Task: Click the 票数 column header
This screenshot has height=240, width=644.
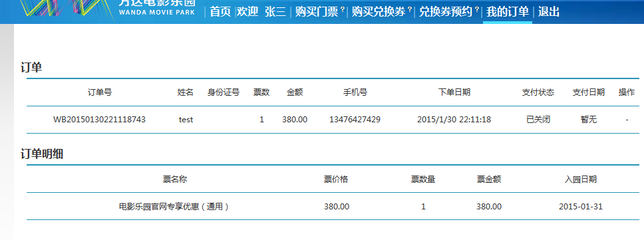Action: click(261, 92)
